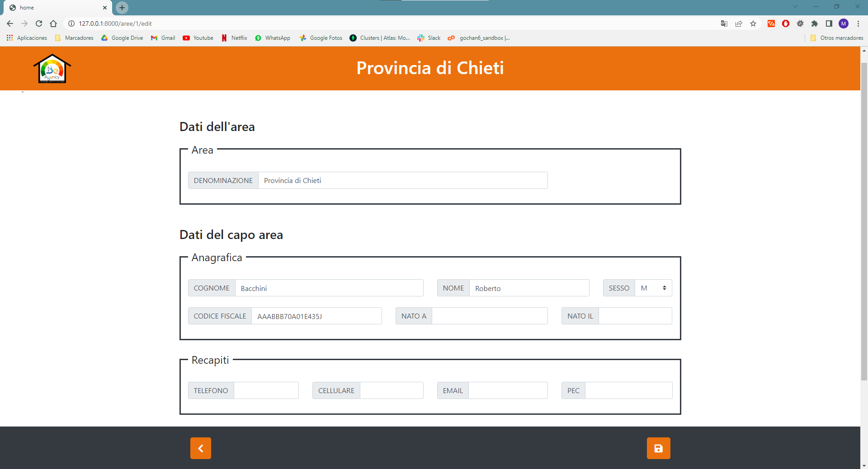The width and height of the screenshot is (868, 469).
Task: Open the Otros marcadores folder
Action: coord(836,38)
